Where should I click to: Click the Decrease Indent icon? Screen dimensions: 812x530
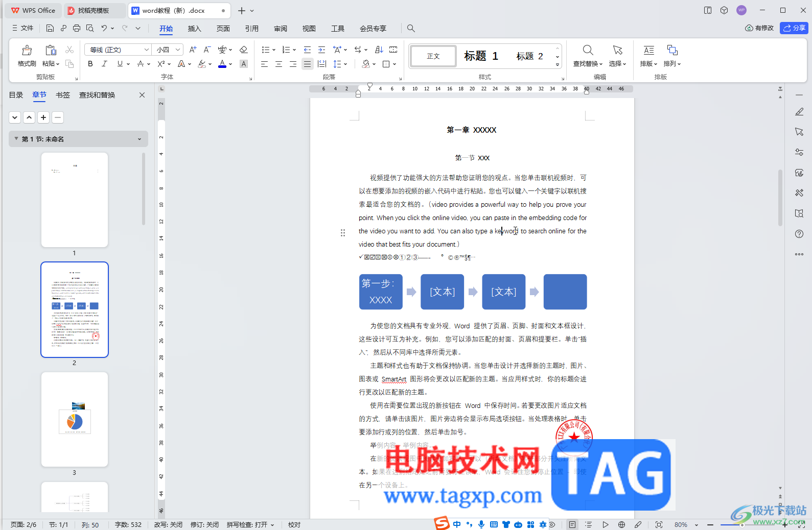(x=307, y=50)
